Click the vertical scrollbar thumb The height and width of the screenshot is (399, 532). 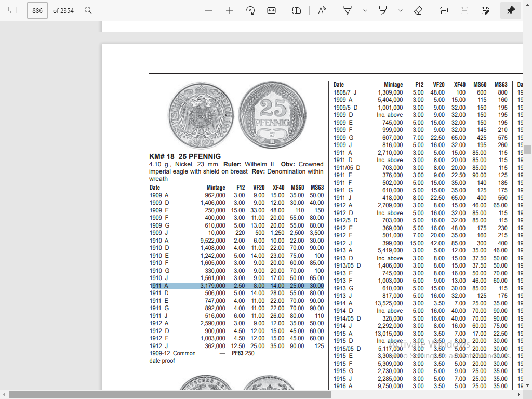[x=527, y=150]
